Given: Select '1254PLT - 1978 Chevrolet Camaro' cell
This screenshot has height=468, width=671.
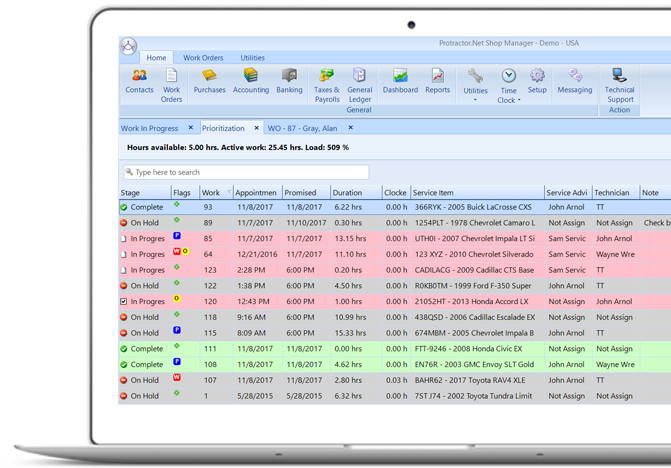Looking at the screenshot, I should click(x=477, y=223).
